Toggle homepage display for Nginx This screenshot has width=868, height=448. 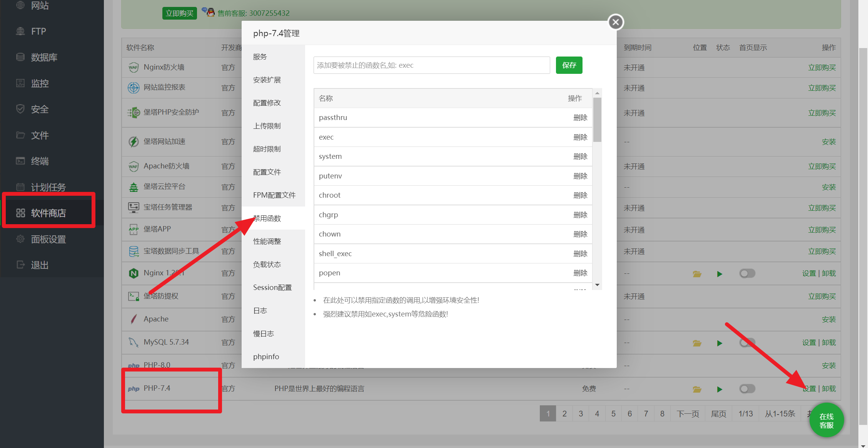coord(747,273)
